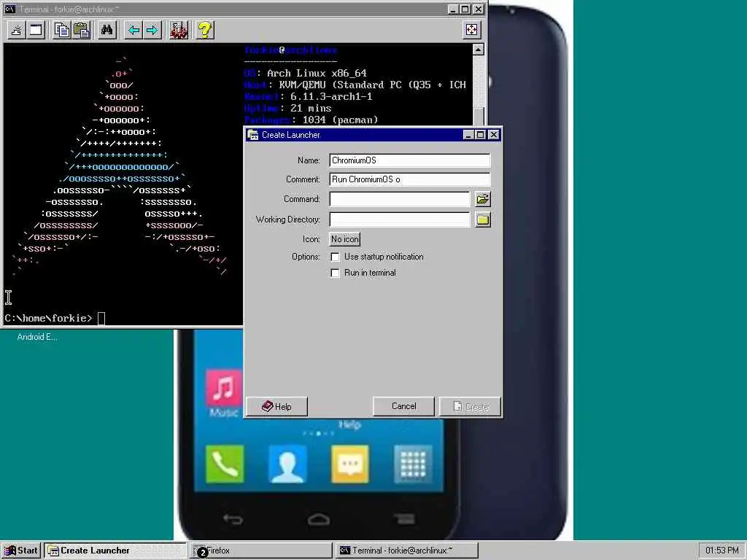
Task: Close the Create Launcher dialog
Action: click(x=494, y=135)
